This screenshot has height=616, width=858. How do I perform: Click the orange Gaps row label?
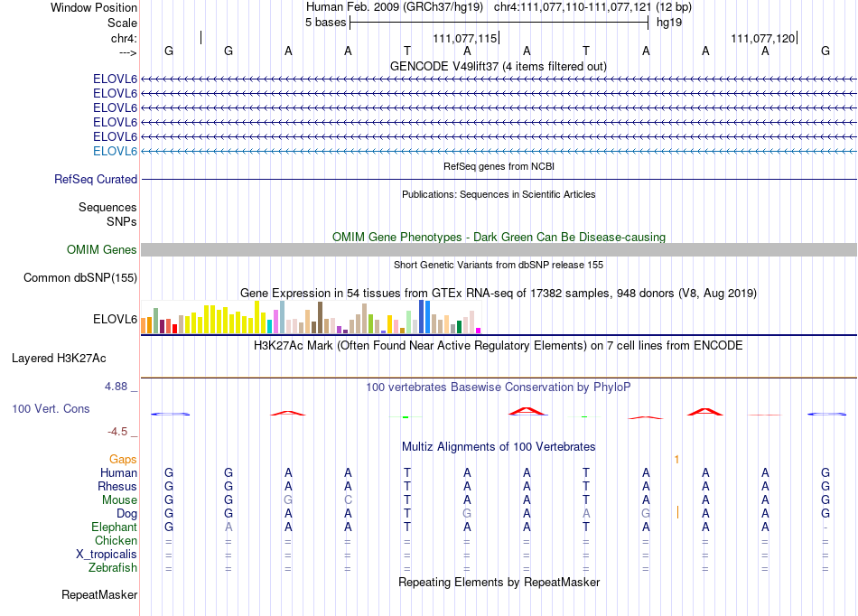point(123,460)
